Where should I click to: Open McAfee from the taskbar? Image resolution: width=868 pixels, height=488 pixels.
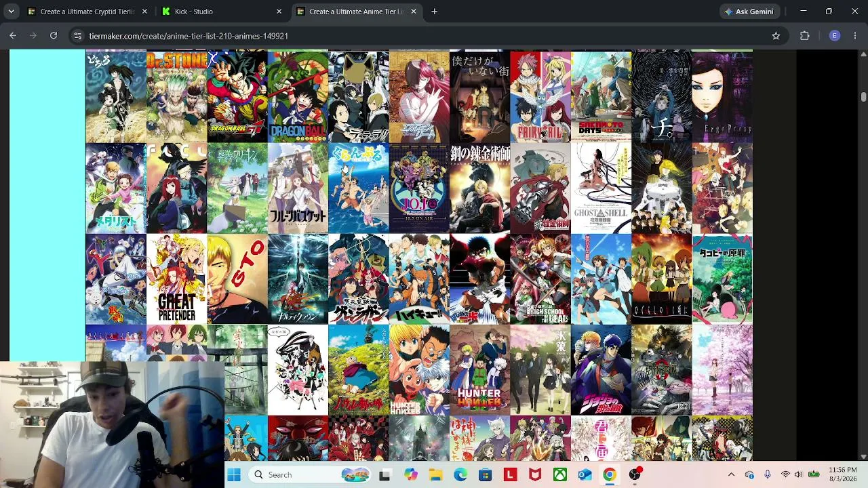(x=535, y=475)
